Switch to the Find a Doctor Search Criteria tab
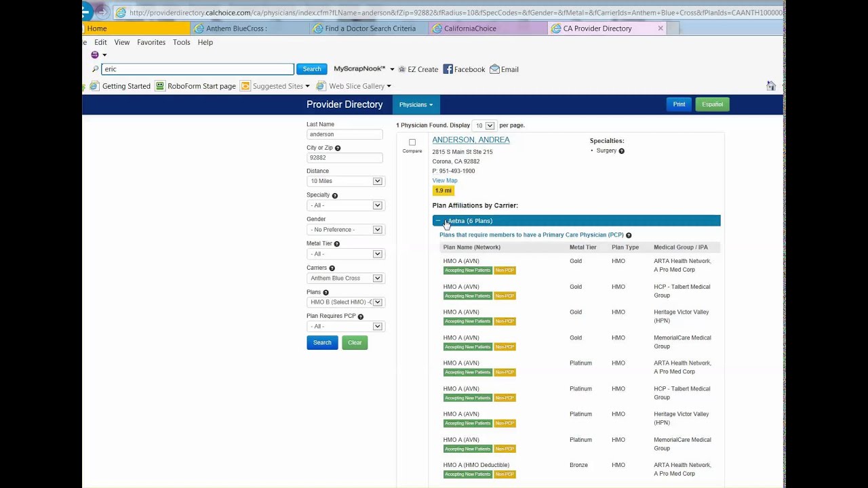The width and height of the screenshot is (868, 488). click(x=369, y=28)
